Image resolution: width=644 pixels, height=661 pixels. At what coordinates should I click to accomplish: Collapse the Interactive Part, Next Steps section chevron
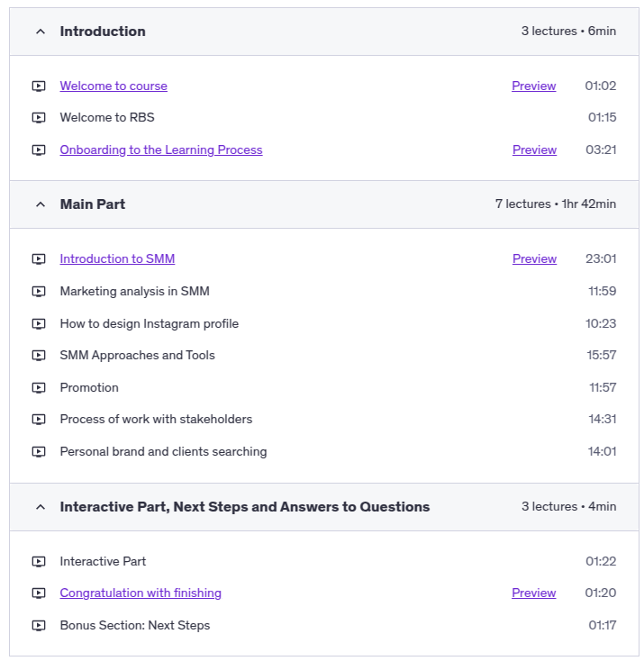pyautogui.click(x=40, y=507)
